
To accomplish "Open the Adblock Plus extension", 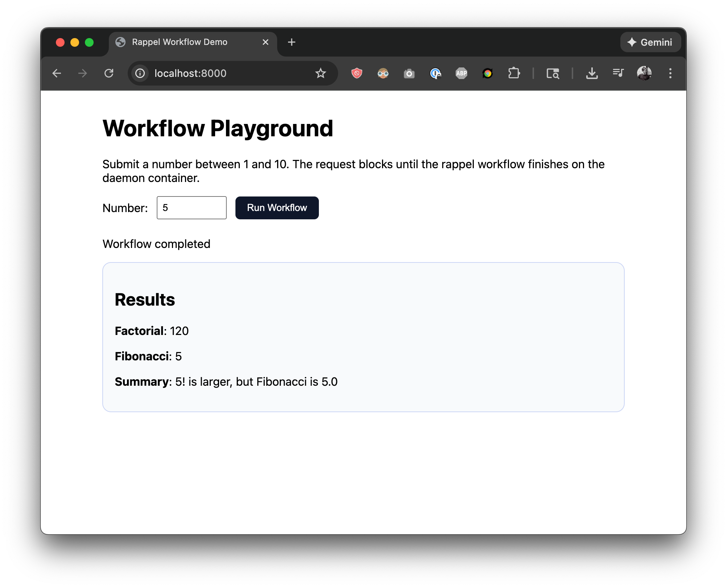I will 461,73.
